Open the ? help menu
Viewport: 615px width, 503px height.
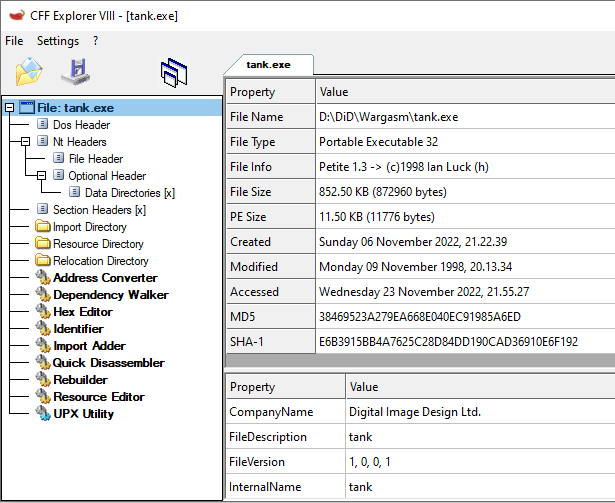point(95,41)
